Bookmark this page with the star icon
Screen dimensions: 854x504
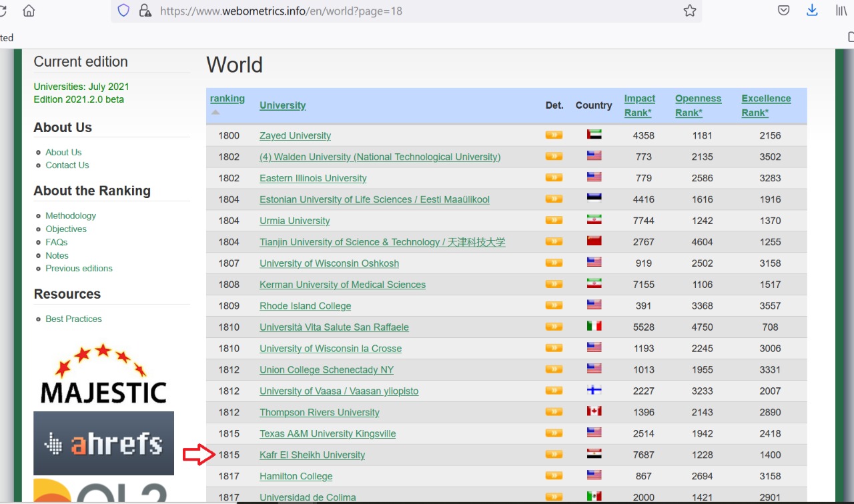click(x=689, y=11)
